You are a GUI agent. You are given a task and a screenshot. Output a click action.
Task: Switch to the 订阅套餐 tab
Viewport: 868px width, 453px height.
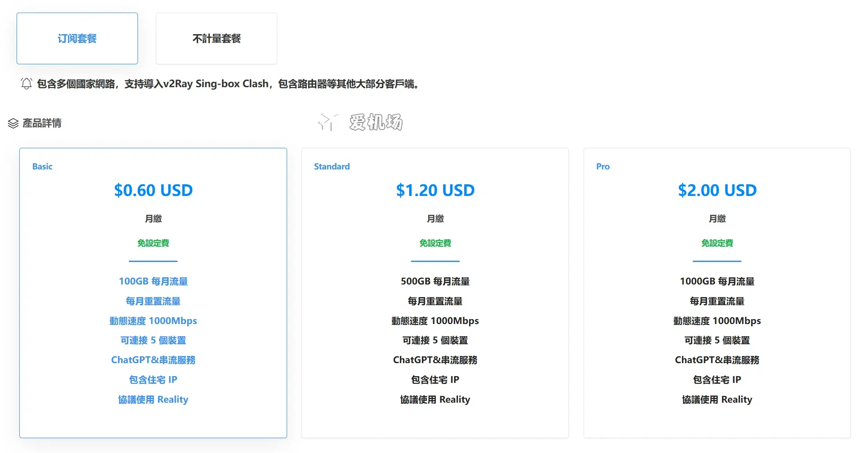[77, 39]
